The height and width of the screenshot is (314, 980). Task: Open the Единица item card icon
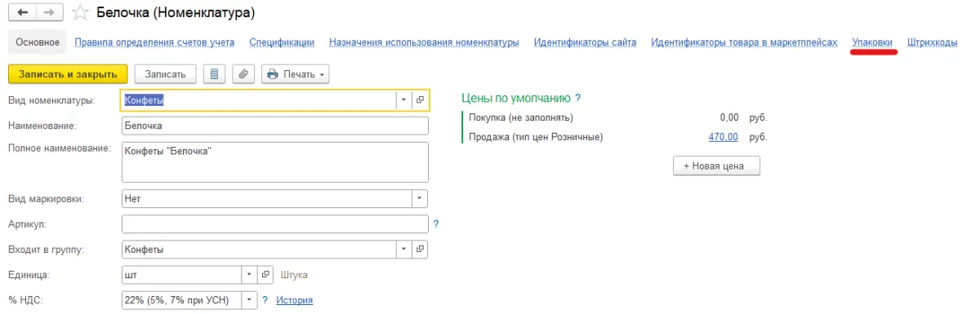point(265,274)
